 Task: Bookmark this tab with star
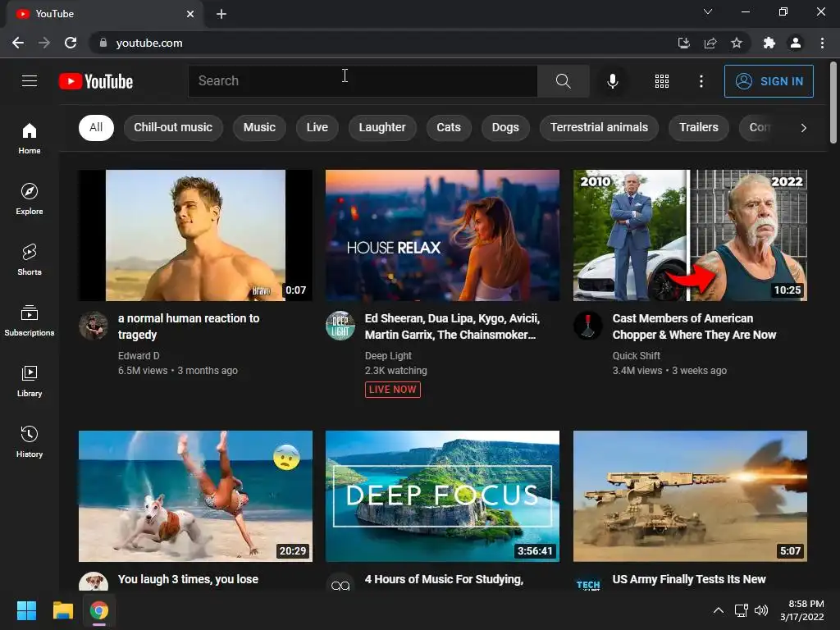(x=737, y=43)
